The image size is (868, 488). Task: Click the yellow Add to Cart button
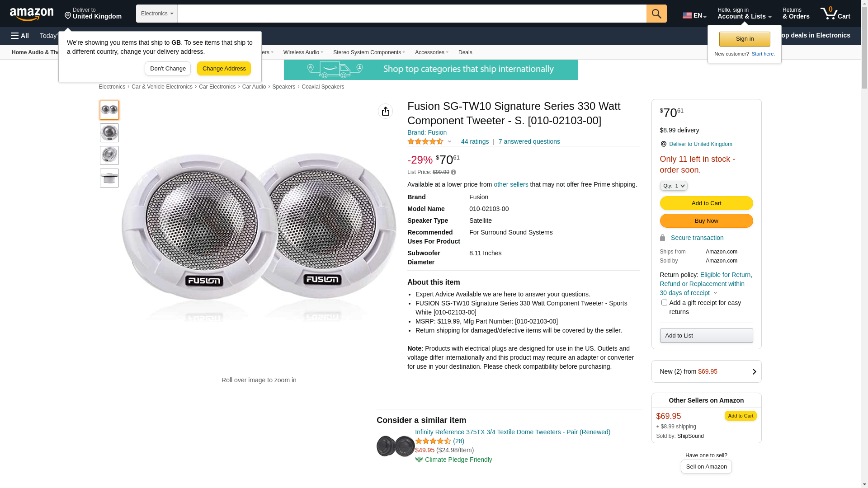click(x=706, y=203)
